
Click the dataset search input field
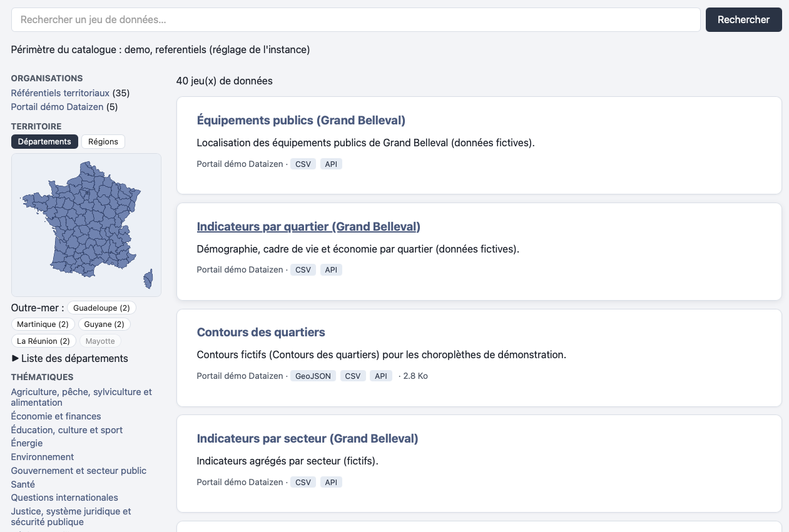point(355,19)
